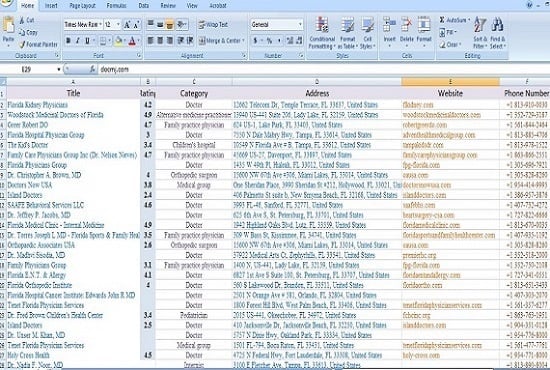Toggle Wrap Text
Screen dimensions: 550x370
coord(213,25)
